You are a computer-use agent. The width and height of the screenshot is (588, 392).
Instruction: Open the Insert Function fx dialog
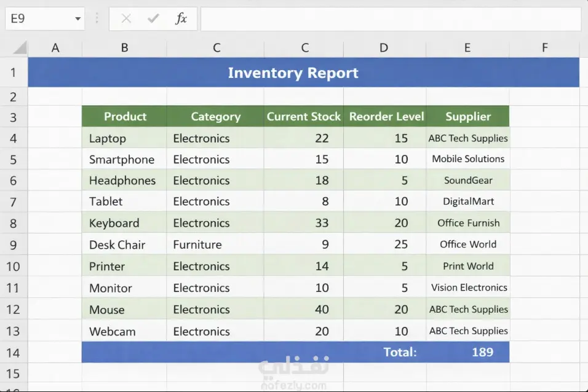coord(181,19)
